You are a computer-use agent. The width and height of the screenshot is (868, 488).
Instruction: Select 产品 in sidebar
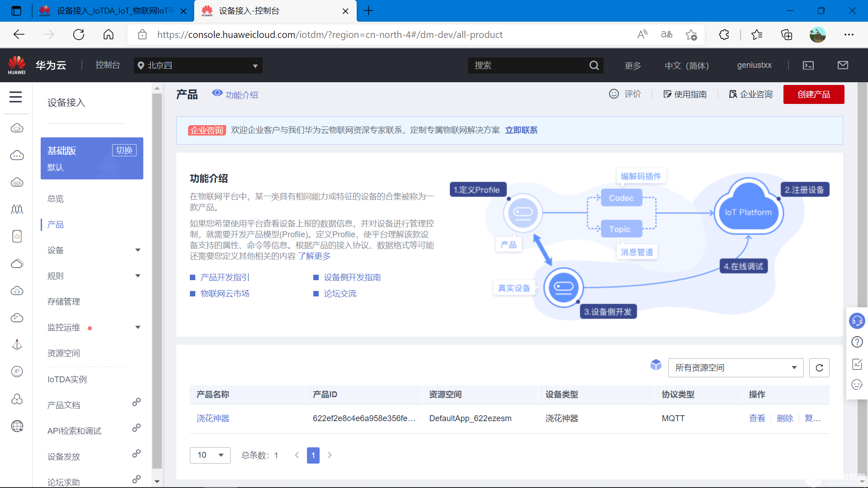[x=56, y=224]
